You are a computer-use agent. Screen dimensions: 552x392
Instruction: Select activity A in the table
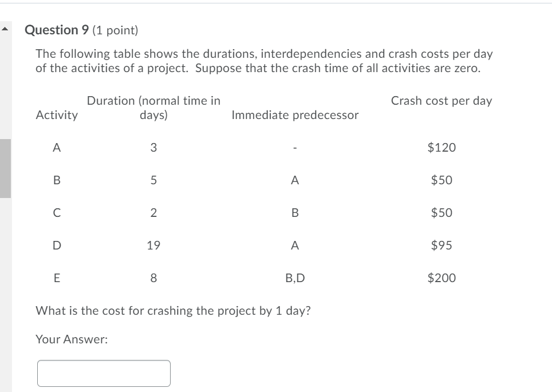[56, 147]
